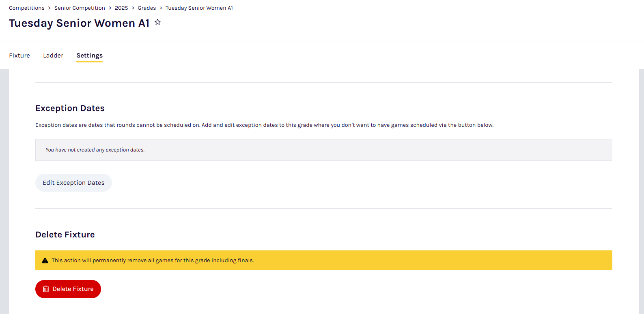The height and width of the screenshot is (314, 644).
Task: Open the Competitions breadcrumb link
Action: tap(27, 8)
